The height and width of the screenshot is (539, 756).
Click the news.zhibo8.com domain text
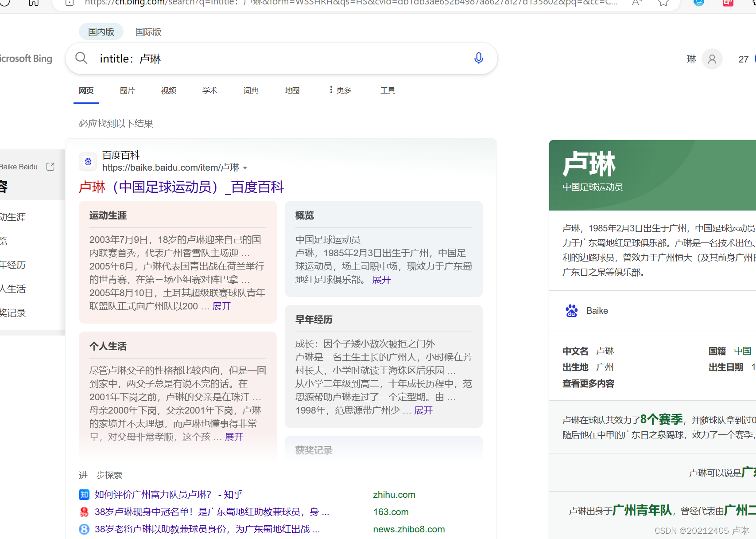409,529
